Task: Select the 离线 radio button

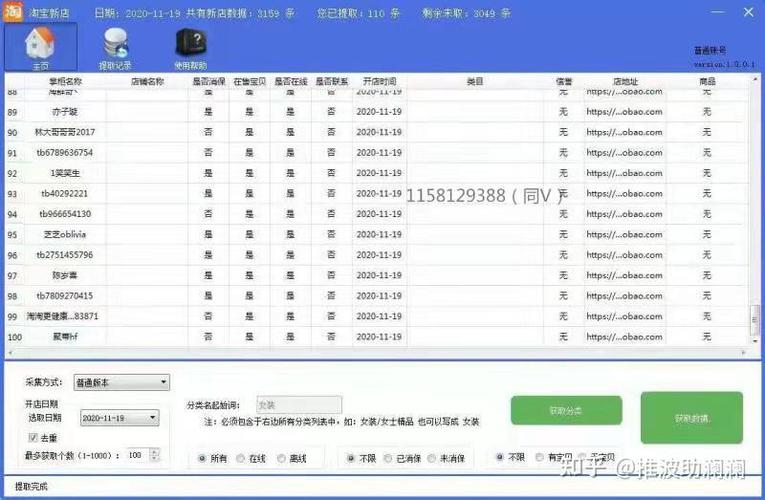Action: (x=282, y=458)
